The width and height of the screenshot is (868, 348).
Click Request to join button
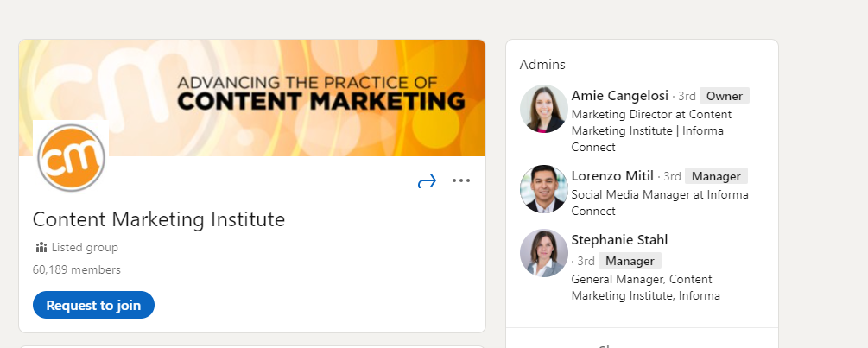[x=93, y=305]
